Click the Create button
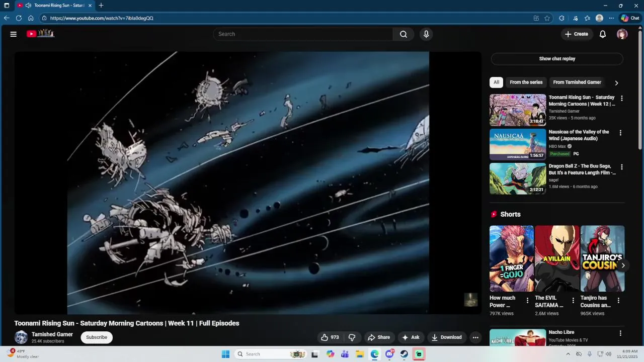Screen dimensions: 644x362 576,34
